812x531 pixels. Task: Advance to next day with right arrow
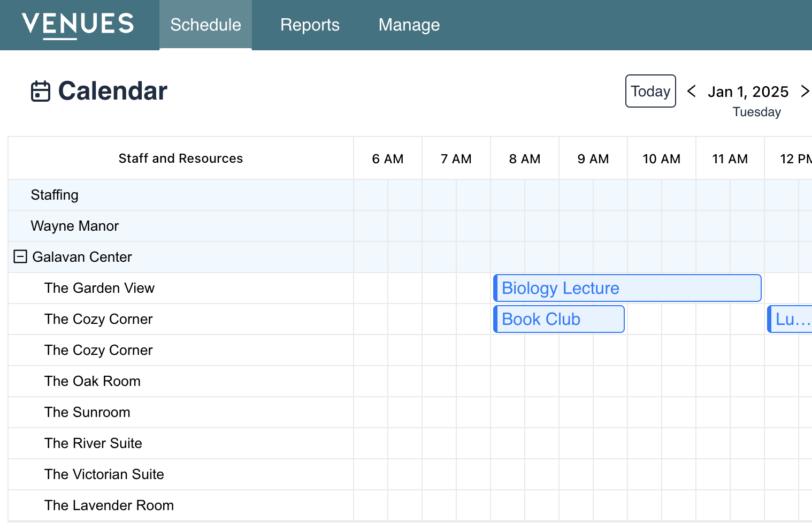pos(805,91)
